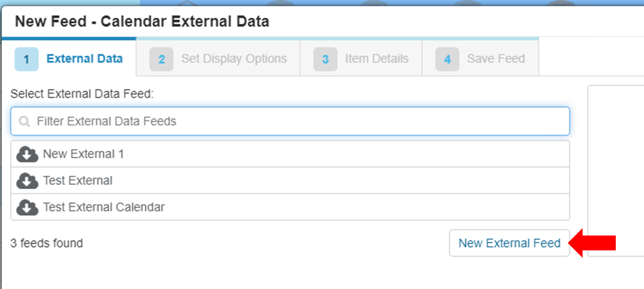Click the New External Feed link
Viewport: 644px width, 289px height.
click(x=509, y=243)
